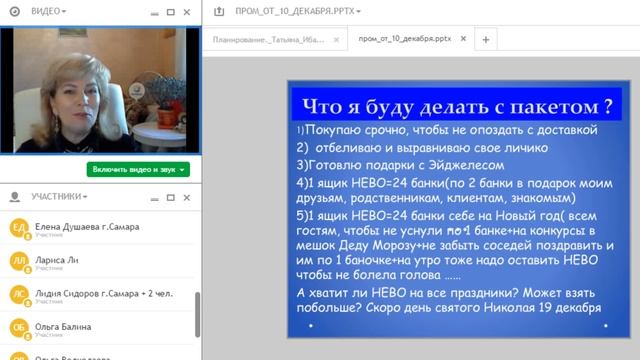Open the ПРОМ_ОТ_10_ДЕКАБРЯ.PPTX dropdown menu

point(298,11)
